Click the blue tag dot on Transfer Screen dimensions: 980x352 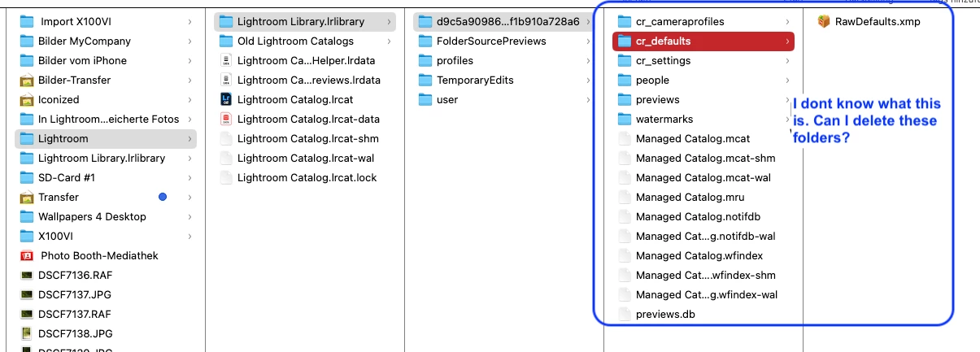click(x=163, y=197)
